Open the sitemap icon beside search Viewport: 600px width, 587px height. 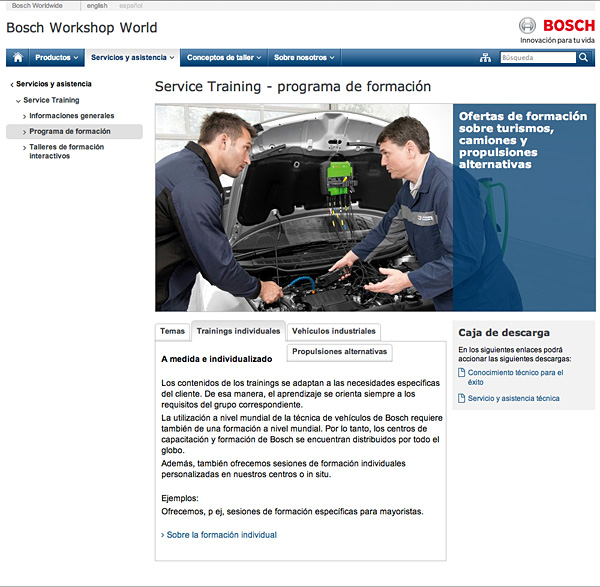[x=485, y=58]
